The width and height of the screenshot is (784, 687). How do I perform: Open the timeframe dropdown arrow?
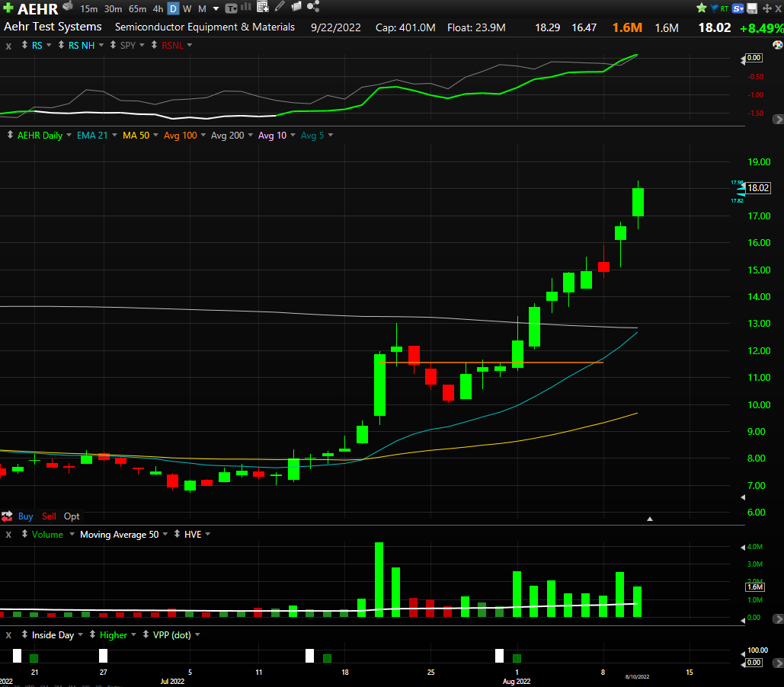point(216,9)
